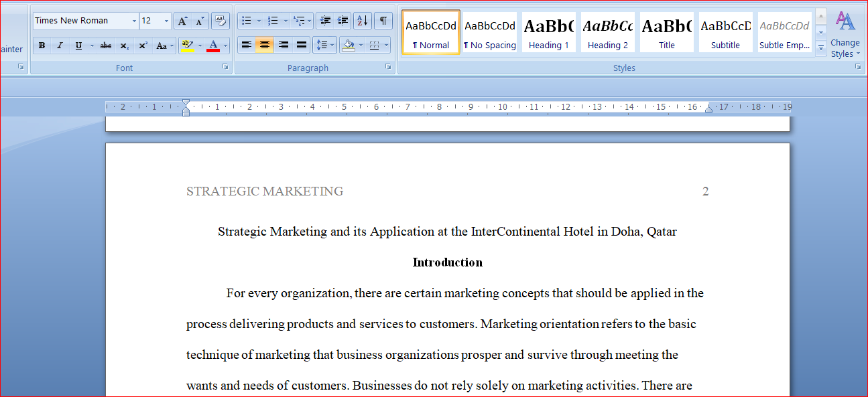
Task: Apply the Heading 1 style
Action: click(549, 32)
